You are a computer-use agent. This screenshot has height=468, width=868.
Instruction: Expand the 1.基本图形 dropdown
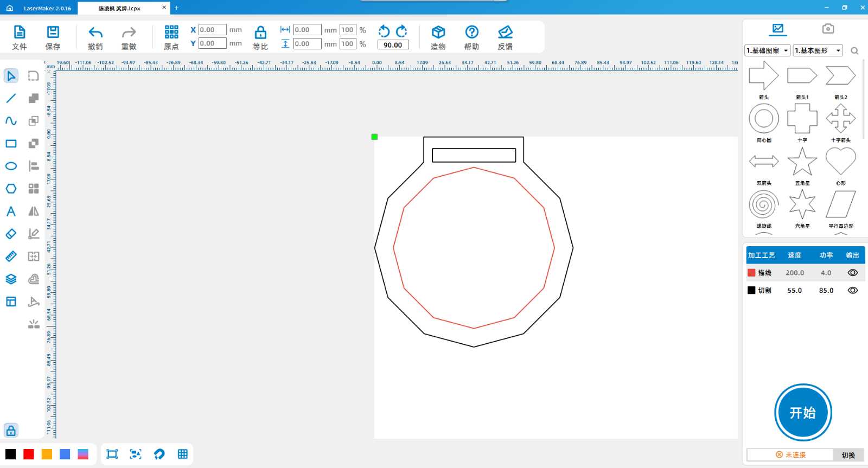click(x=818, y=50)
